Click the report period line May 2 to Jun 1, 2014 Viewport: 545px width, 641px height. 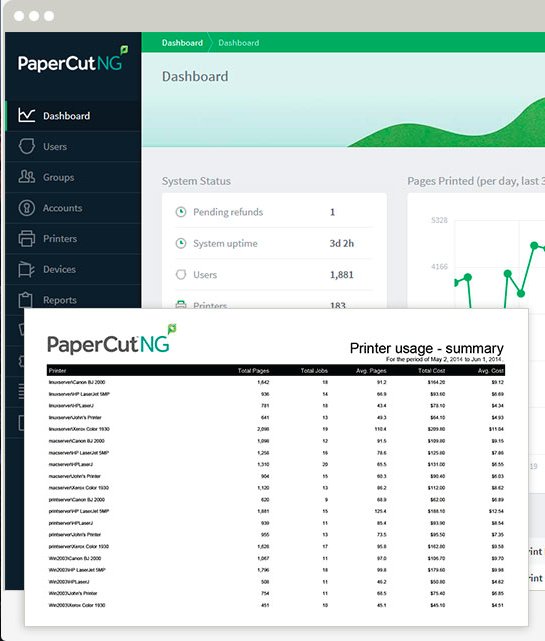coord(444,359)
